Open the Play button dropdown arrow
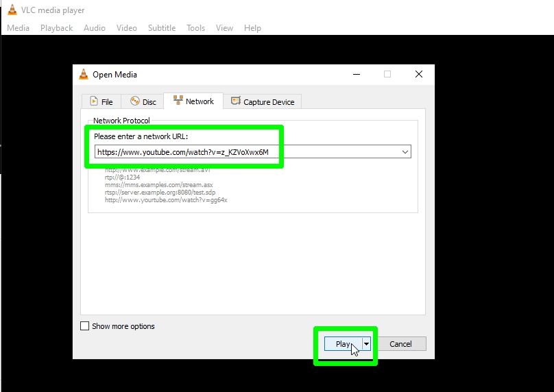This screenshot has width=554, height=392. 366,344
